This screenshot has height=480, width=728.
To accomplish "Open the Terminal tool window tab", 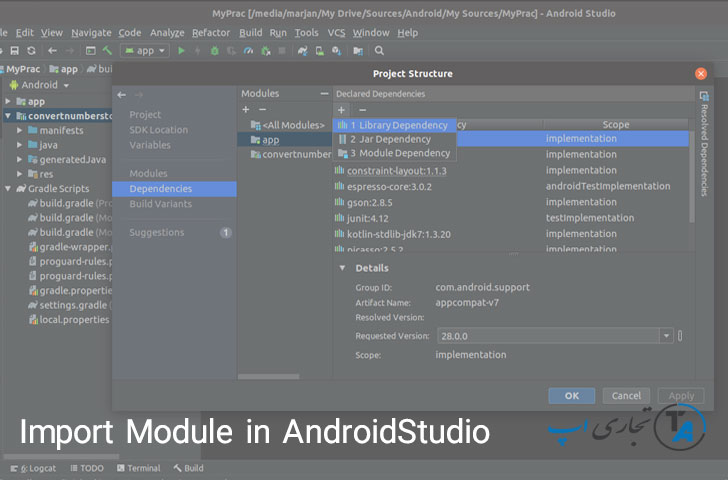I will click(138, 468).
